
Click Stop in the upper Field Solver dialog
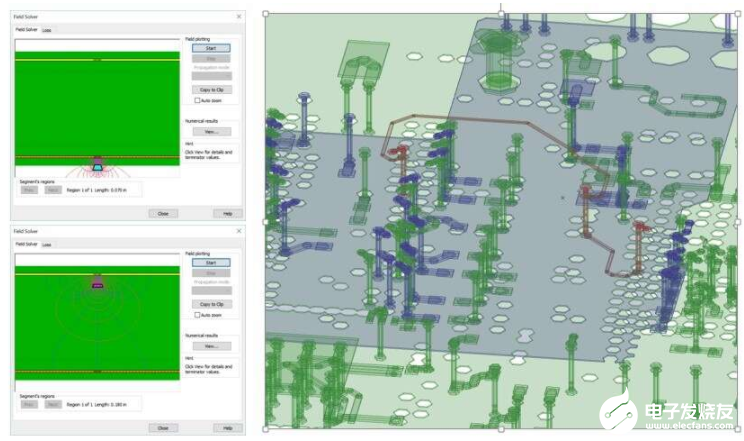211,58
